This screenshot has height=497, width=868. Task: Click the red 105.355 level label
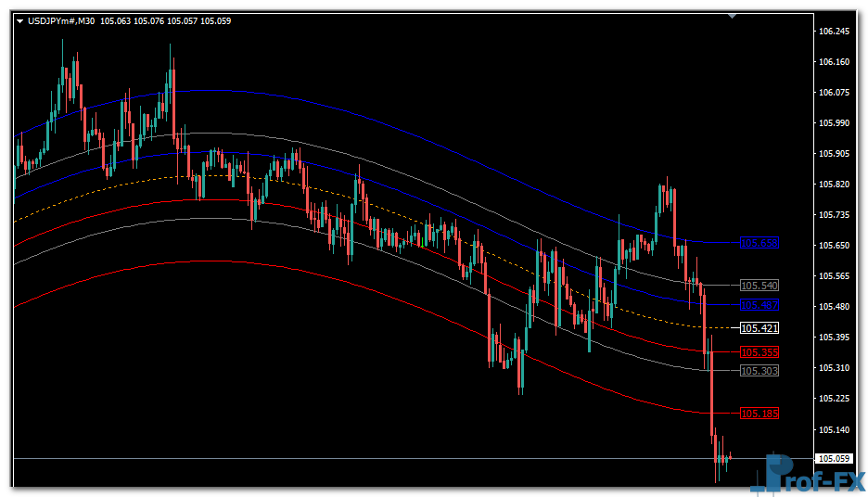[759, 352]
